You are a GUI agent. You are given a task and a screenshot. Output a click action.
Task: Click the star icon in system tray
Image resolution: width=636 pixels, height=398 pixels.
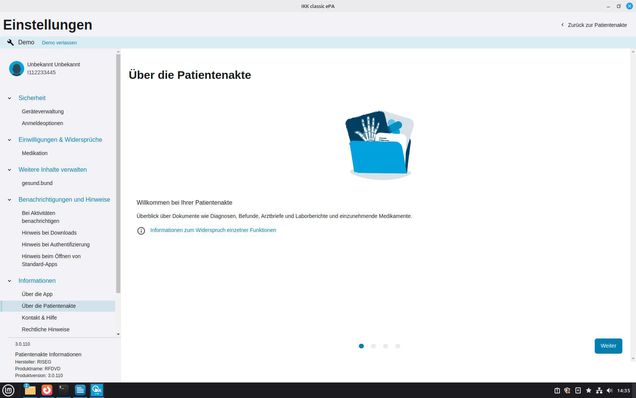coord(589,391)
